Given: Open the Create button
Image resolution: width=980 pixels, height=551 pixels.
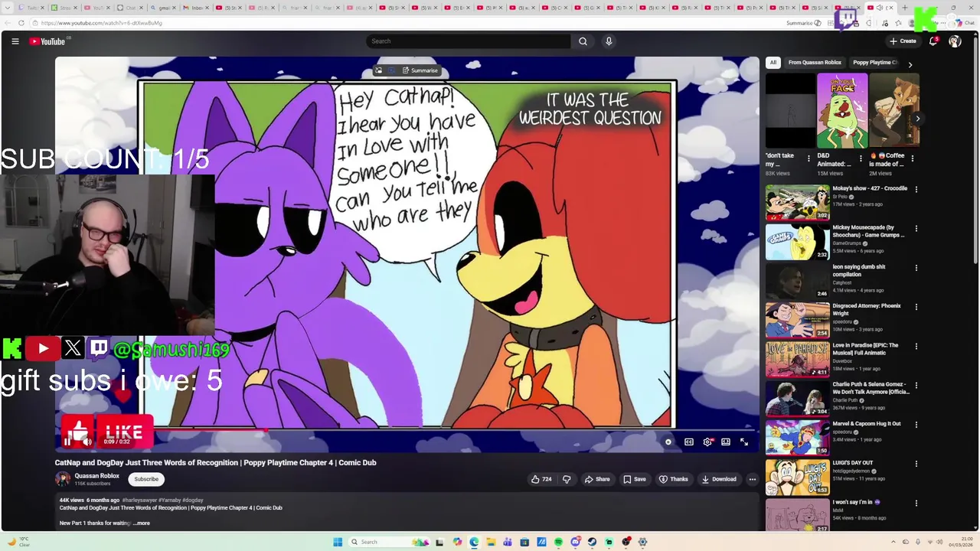Looking at the screenshot, I should coord(903,41).
